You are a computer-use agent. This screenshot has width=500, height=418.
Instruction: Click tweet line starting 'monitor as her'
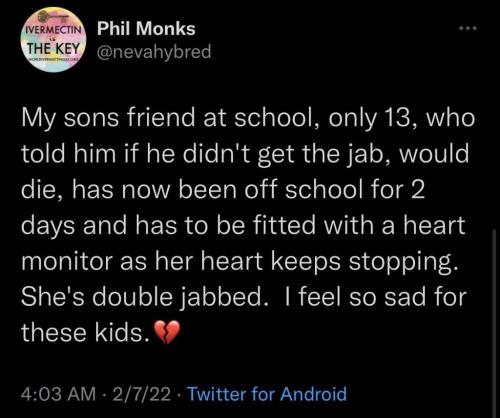tap(239, 262)
